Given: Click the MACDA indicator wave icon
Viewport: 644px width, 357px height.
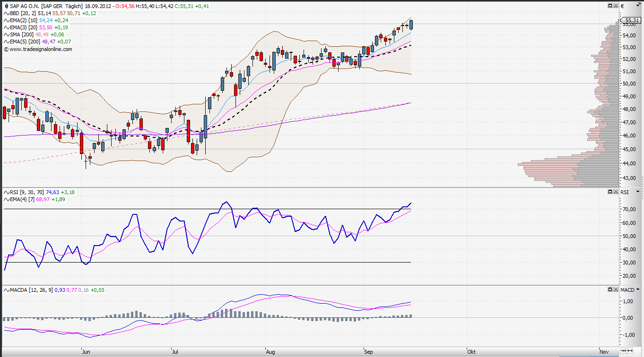Looking at the screenshot, I should 6,289.
